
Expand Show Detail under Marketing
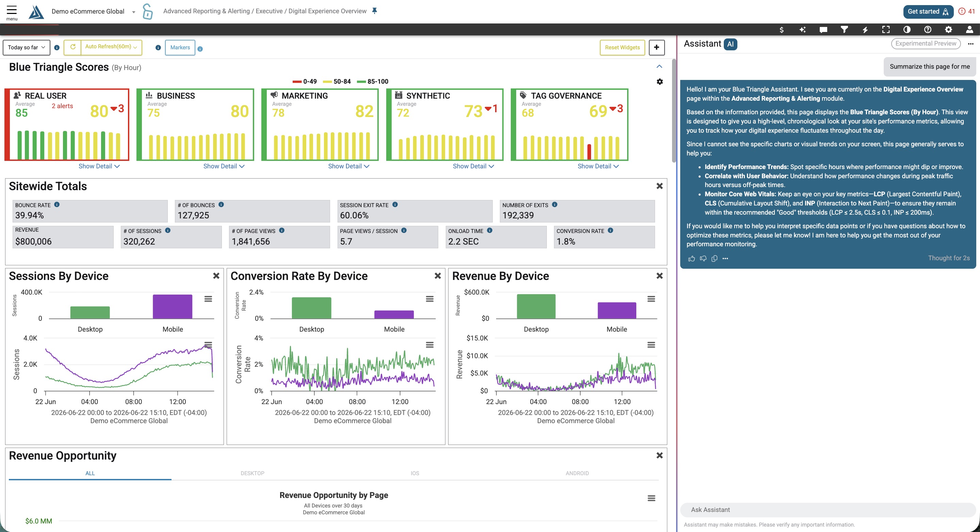point(348,166)
